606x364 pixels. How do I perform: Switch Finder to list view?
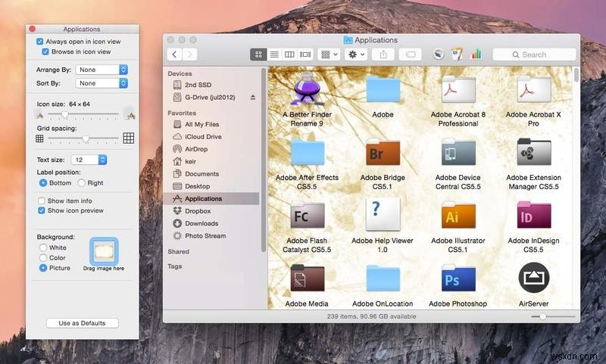(274, 54)
